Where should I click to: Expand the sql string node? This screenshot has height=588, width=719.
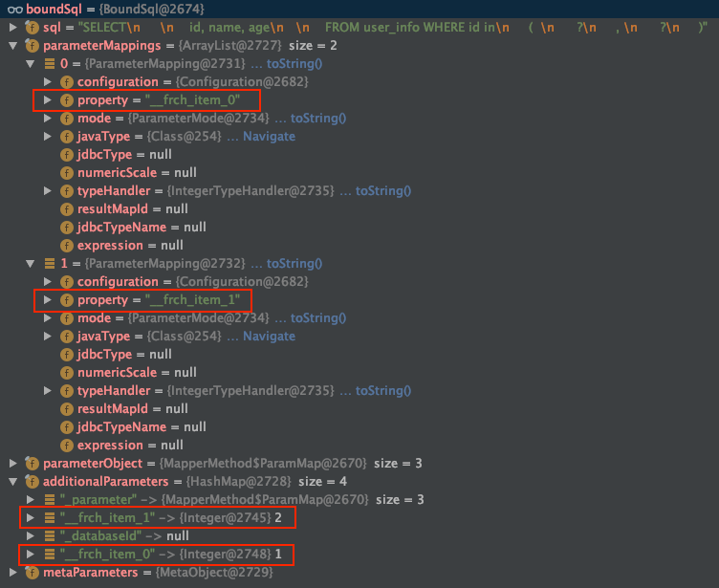click(12, 27)
